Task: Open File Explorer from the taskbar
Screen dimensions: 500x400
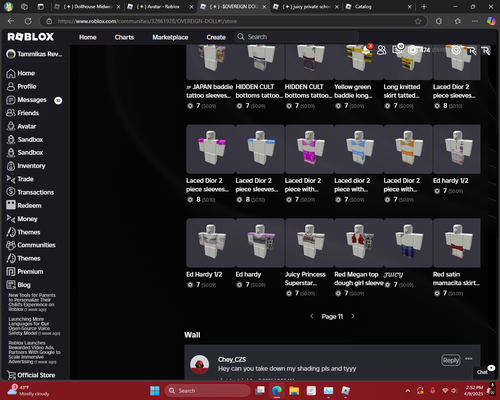Action: click(294, 391)
